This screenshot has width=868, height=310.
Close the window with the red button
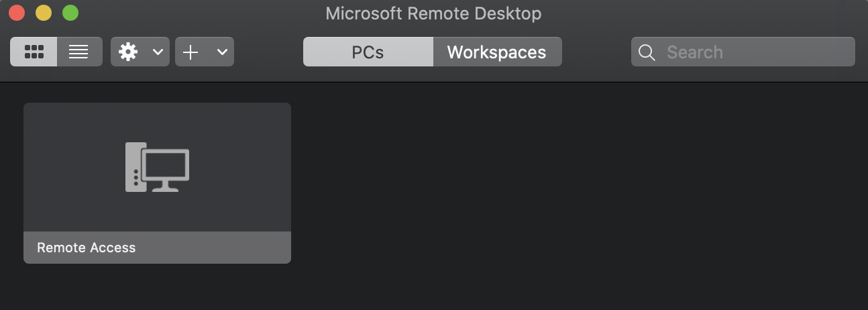(x=17, y=13)
